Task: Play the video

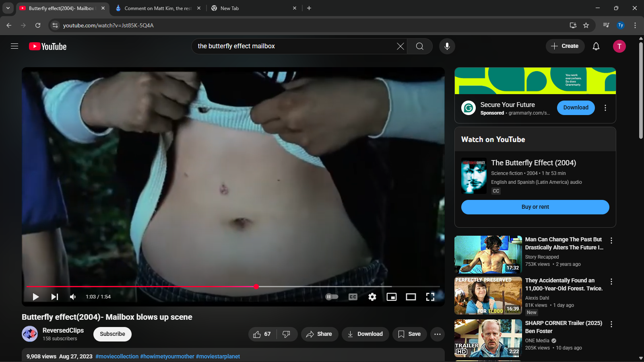Action: [x=36, y=297]
